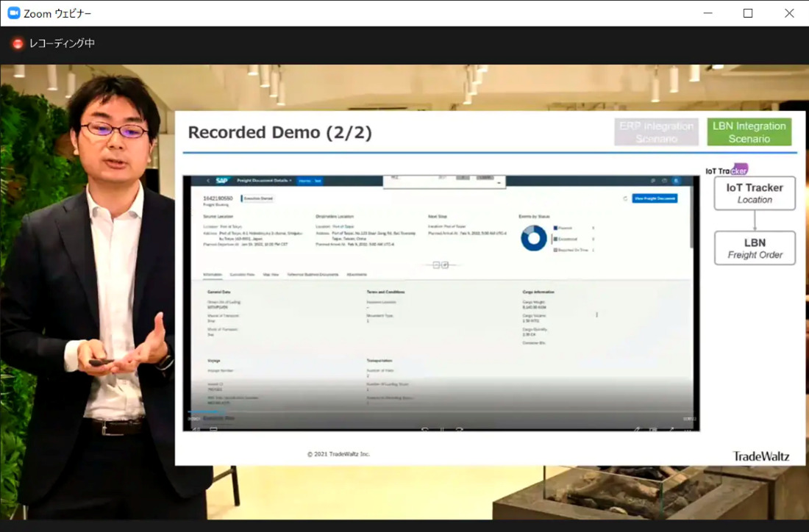Open the SAP user avatar menu
This screenshot has height=532, width=809.
[x=677, y=181]
